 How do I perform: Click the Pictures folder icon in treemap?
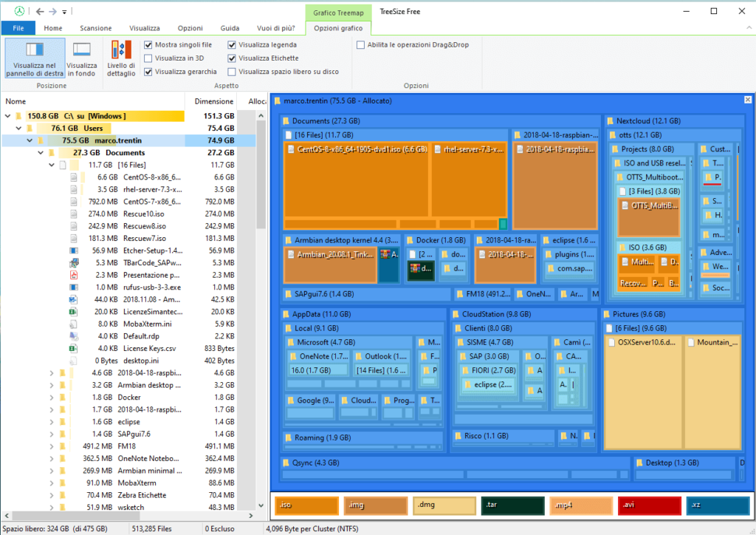pyautogui.click(x=607, y=314)
